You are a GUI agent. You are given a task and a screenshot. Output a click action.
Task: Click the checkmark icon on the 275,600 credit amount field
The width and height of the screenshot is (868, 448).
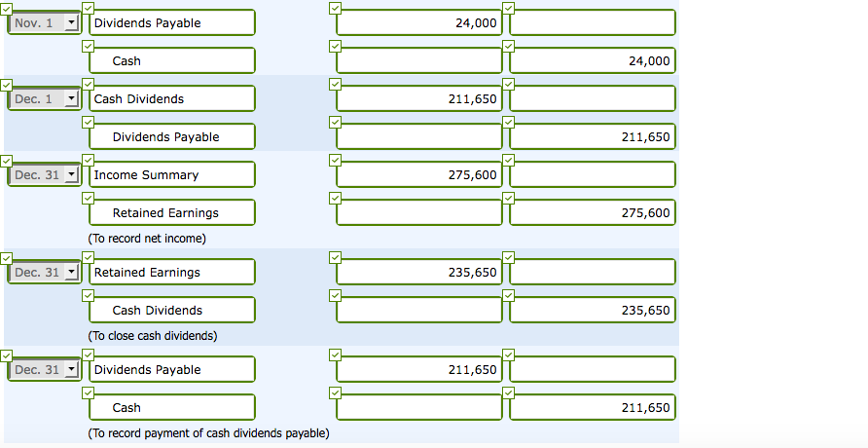click(x=508, y=198)
